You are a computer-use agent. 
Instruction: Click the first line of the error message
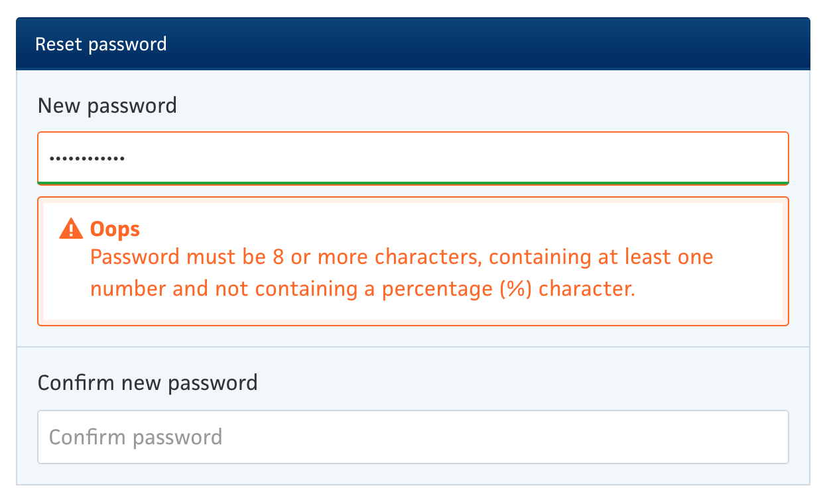[x=401, y=257]
